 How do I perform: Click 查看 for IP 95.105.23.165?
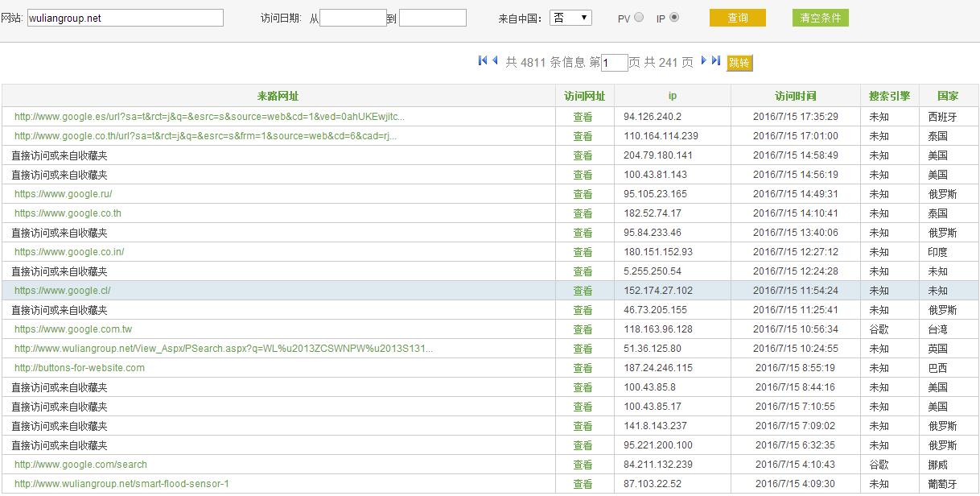[583, 194]
